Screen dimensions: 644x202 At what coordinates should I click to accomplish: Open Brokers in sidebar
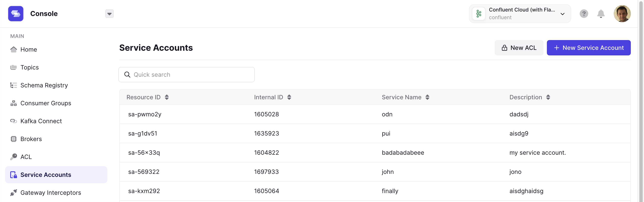point(56,139)
